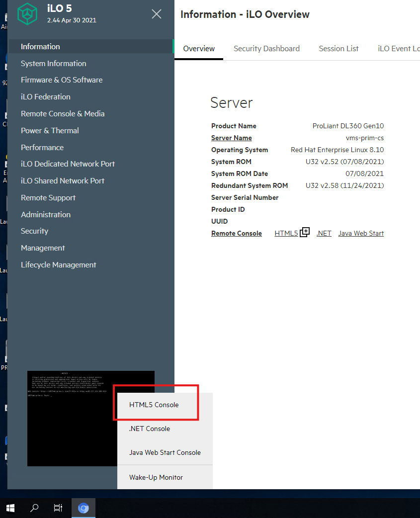This screenshot has height=518, width=420.
Task: Launch Java Web Start console link
Action: (x=361, y=233)
